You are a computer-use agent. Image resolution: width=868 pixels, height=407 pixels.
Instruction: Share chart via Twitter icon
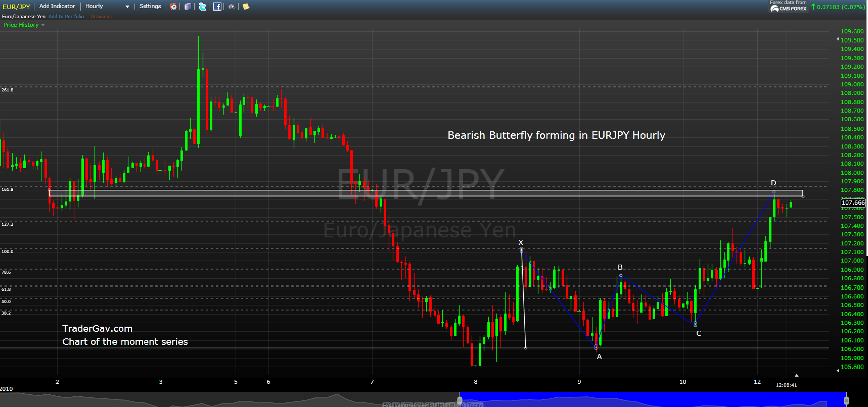tap(202, 7)
